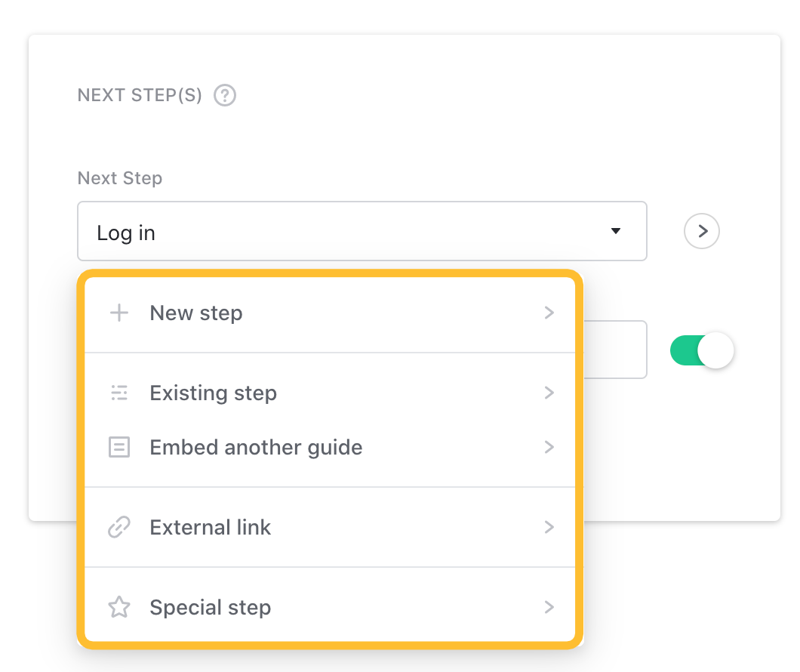Click the document icon for Embed another guide
800x672 pixels.
point(119,447)
